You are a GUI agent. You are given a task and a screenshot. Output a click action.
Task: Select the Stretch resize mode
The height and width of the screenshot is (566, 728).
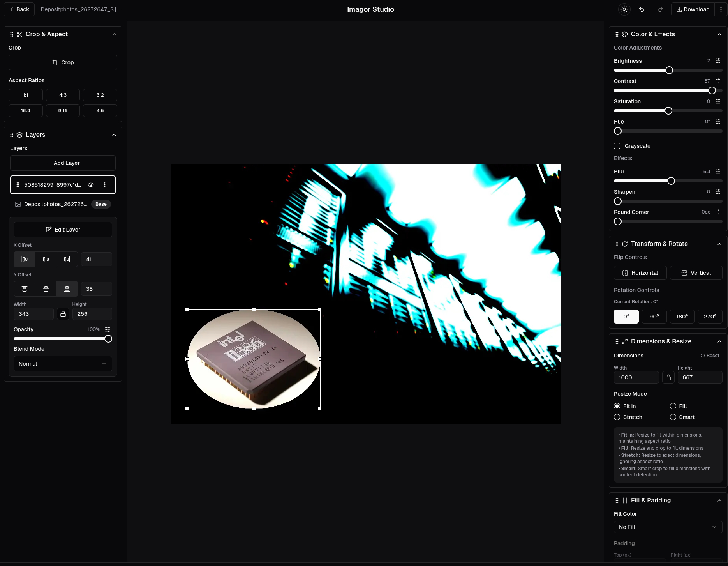(617, 417)
